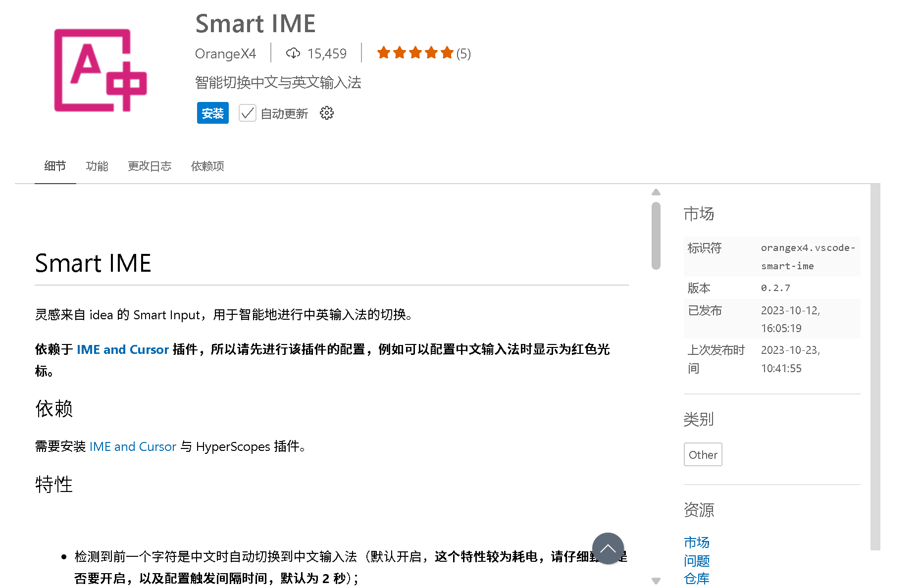Click the Smart IME extension logo
The width and height of the screenshot is (920, 588).
101,70
